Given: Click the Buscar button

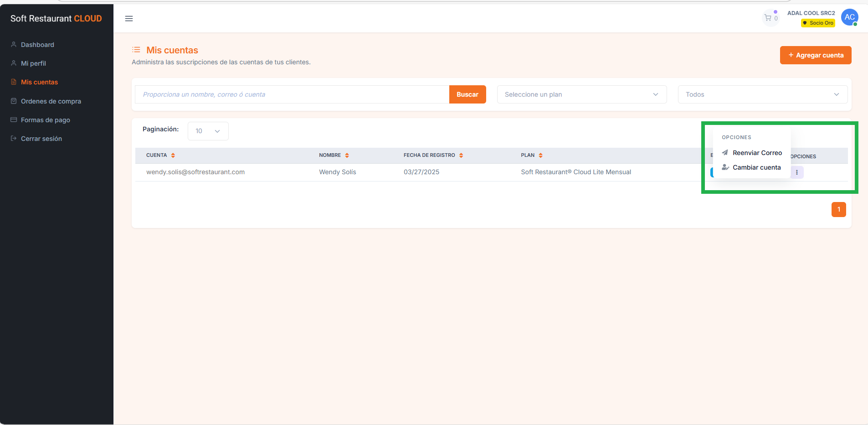Looking at the screenshot, I should (467, 94).
